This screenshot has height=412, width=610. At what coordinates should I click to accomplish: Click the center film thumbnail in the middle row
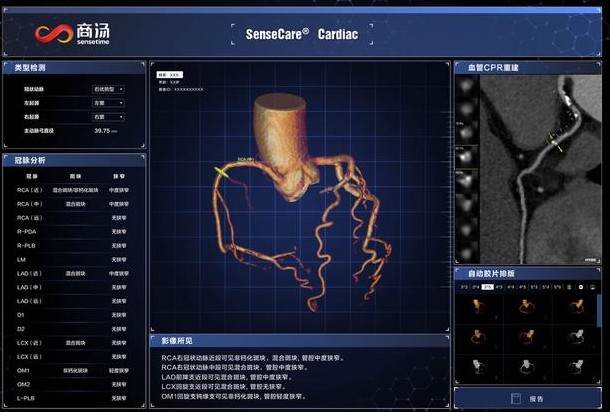point(527,337)
